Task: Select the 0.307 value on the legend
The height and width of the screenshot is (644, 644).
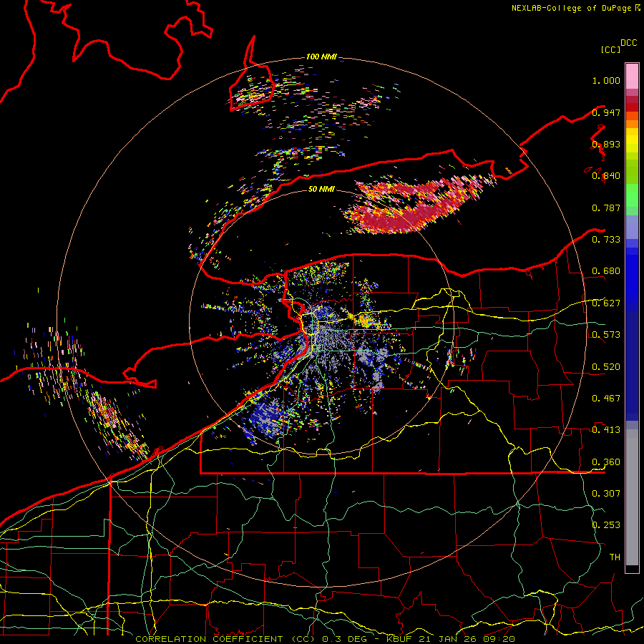Action: [x=606, y=494]
